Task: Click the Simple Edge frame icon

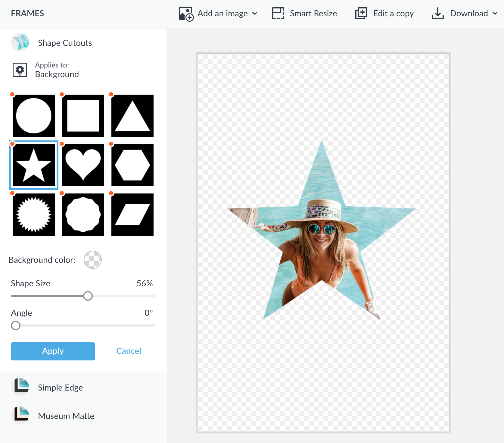Action: pyautogui.click(x=20, y=387)
